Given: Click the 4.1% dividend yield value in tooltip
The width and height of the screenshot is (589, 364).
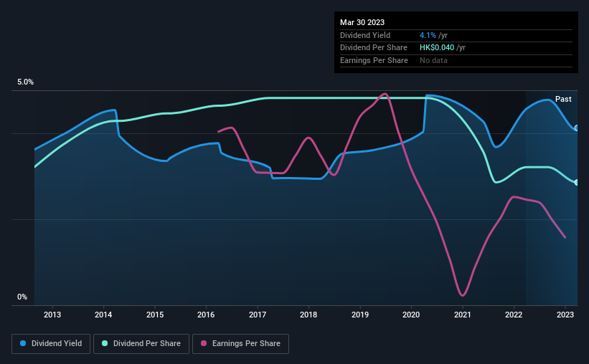Looking at the screenshot, I should [428, 35].
